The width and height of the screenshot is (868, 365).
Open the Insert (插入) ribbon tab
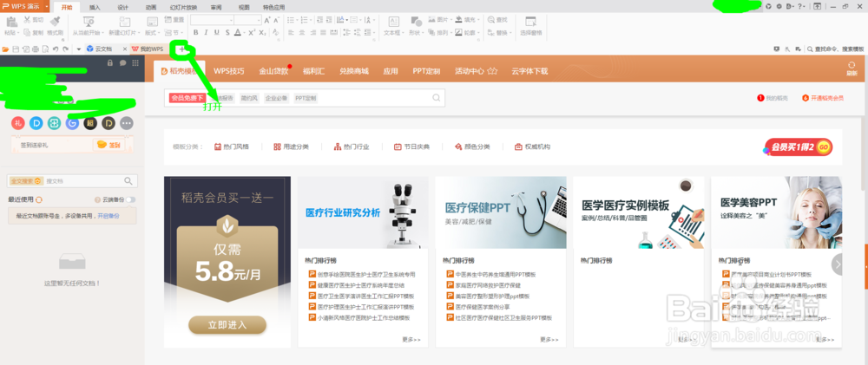pyautogui.click(x=95, y=7)
